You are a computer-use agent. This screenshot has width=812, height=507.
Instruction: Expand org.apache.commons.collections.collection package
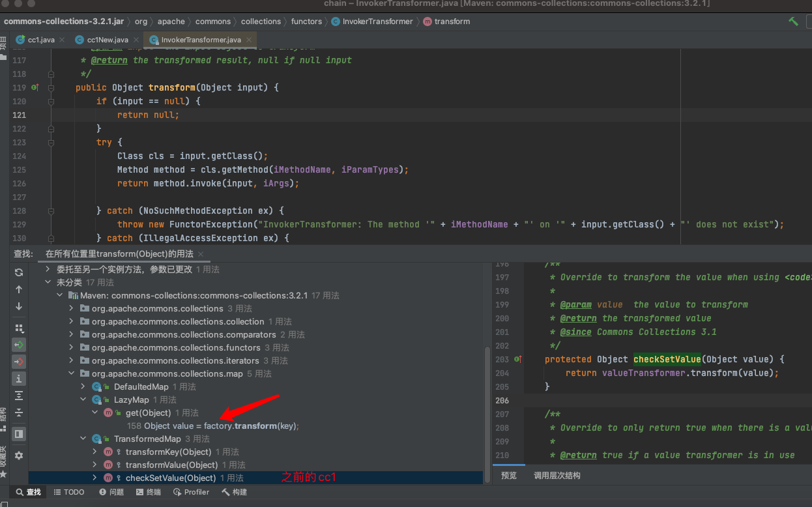71,321
